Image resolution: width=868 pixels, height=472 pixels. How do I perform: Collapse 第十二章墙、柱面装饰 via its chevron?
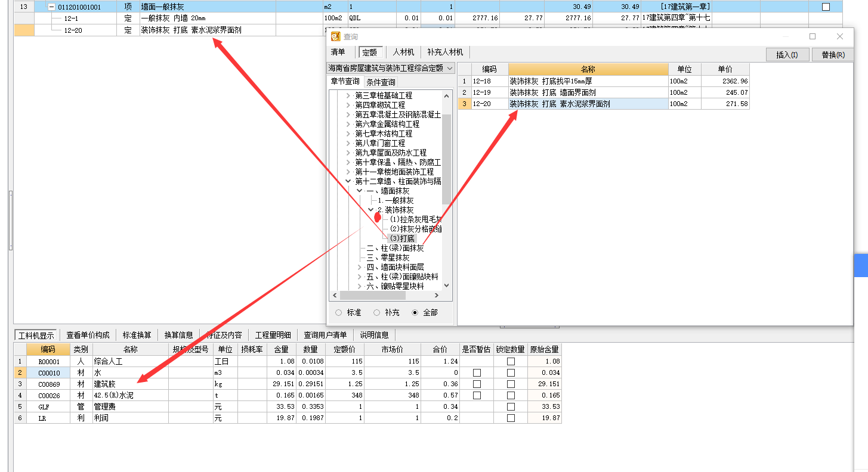pyautogui.click(x=348, y=181)
